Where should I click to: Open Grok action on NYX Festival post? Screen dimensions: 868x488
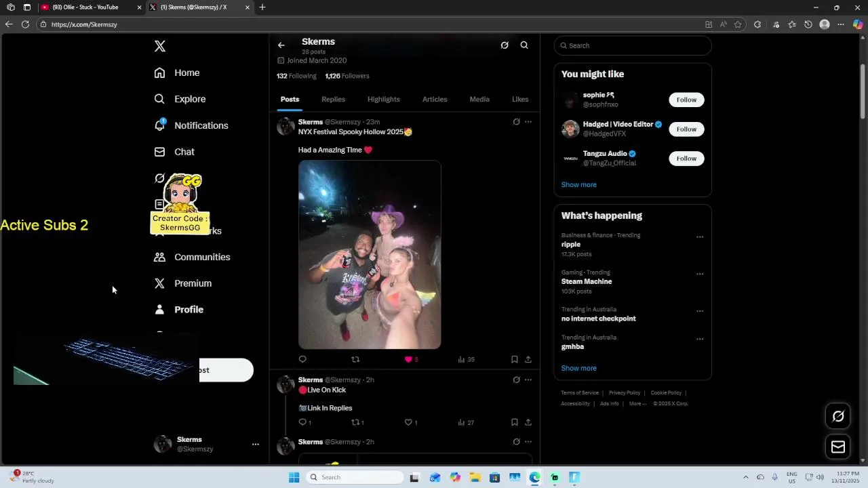516,122
